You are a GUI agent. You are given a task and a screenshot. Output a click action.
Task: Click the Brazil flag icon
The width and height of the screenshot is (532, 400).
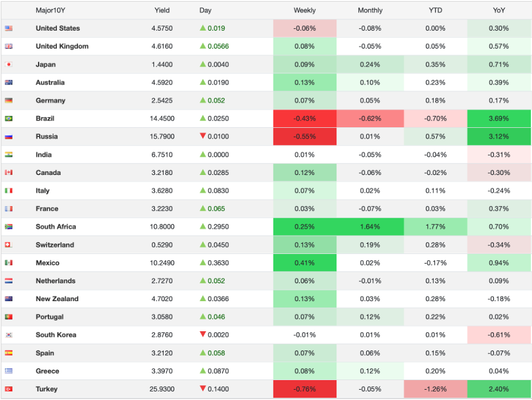[9, 119]
